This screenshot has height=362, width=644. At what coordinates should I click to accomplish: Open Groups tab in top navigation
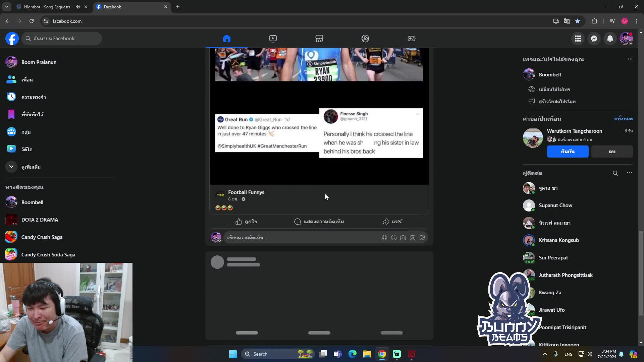[365, 39]
